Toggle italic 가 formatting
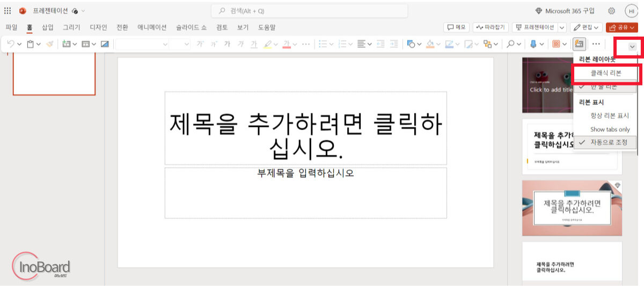644x286 pixels. coord(240,44)
